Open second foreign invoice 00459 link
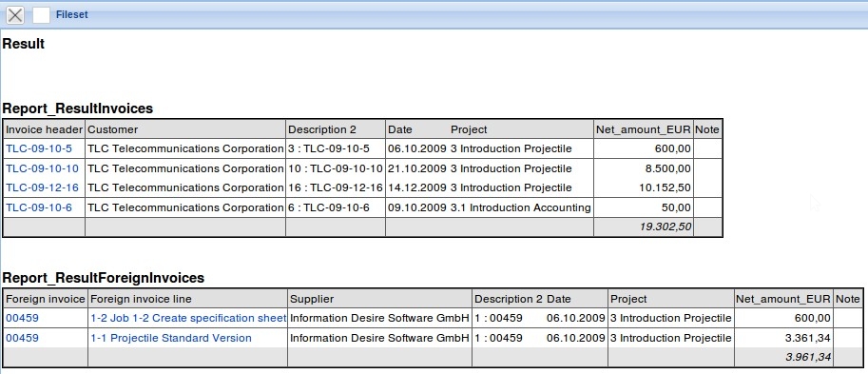 (x=23, y=338)
